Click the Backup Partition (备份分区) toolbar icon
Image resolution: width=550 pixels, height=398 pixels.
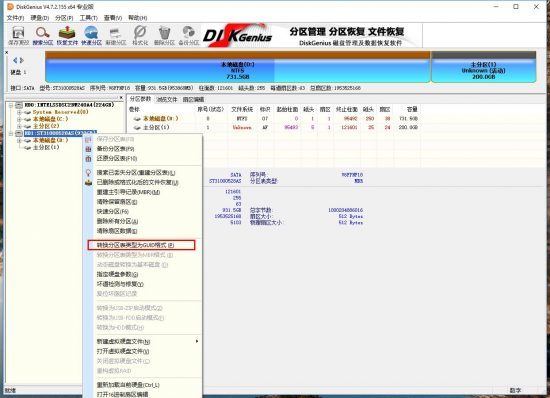189,36
